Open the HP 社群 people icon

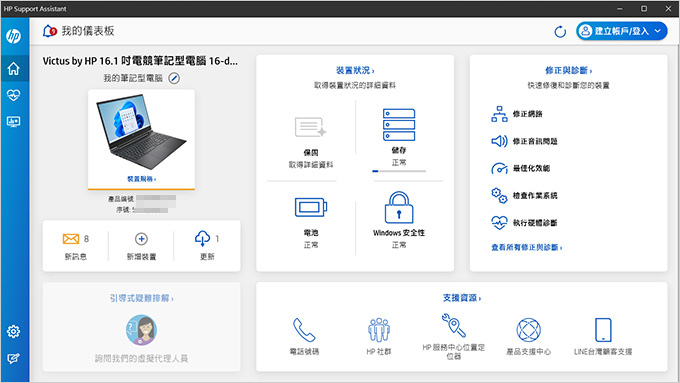click(x=379, y=330)
